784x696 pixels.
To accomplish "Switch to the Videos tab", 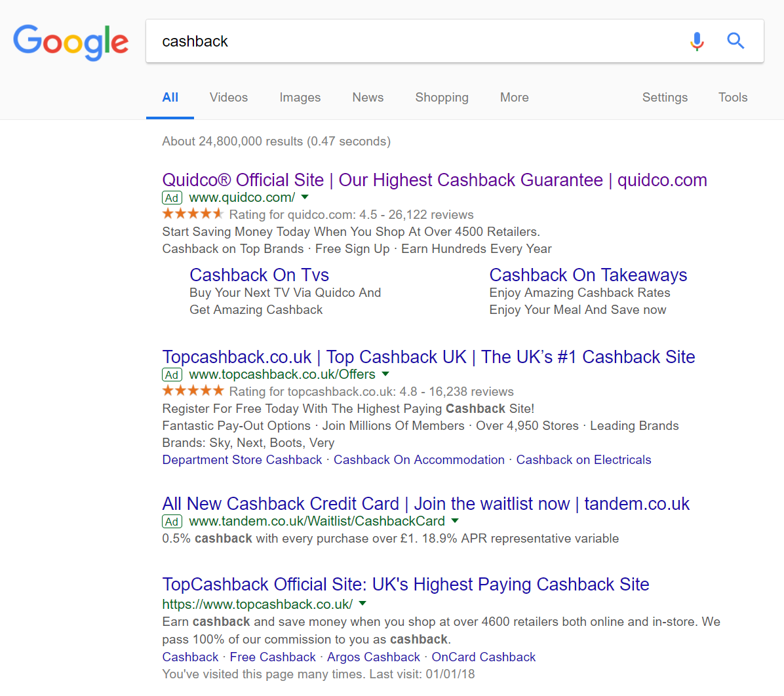I will click(x=229, y=98).
